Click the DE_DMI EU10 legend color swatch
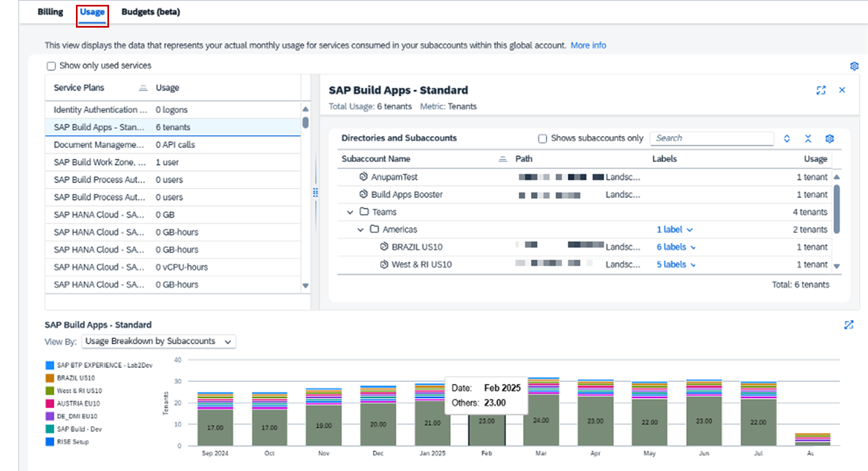Screen dimensions: 868x471 point(50,416)
